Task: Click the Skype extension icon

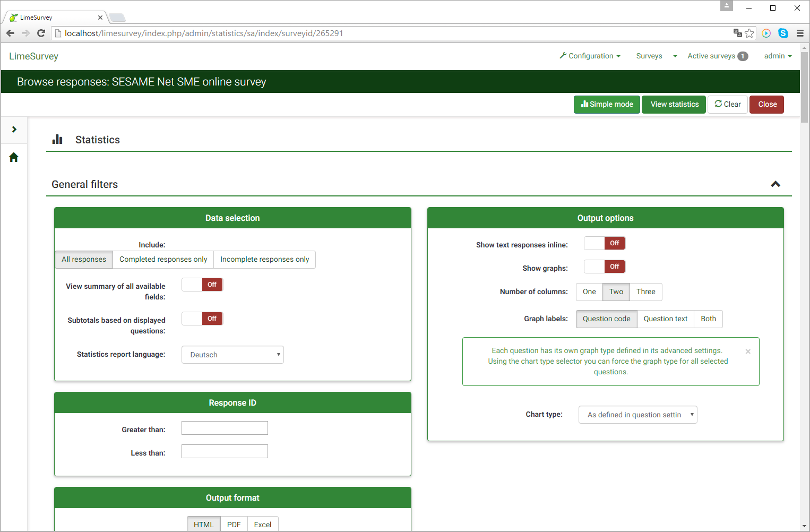Action: tap(782, 33)
